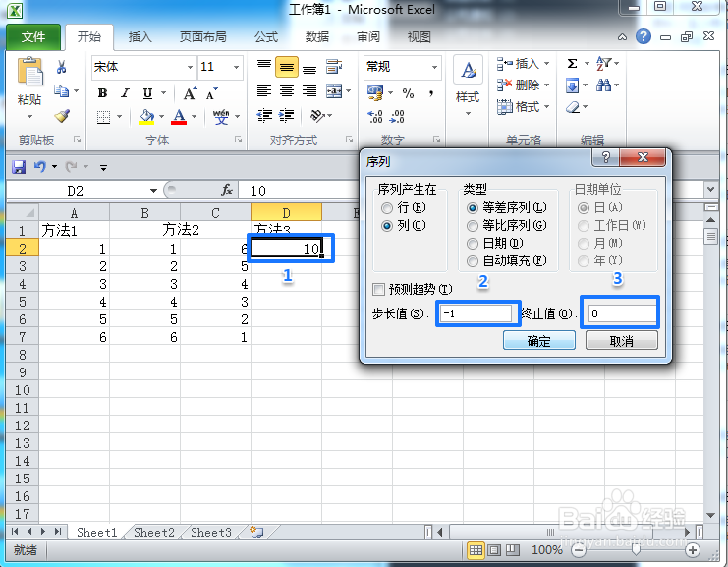
Task: Select 行(R) rows radio option
Action: 386,207
